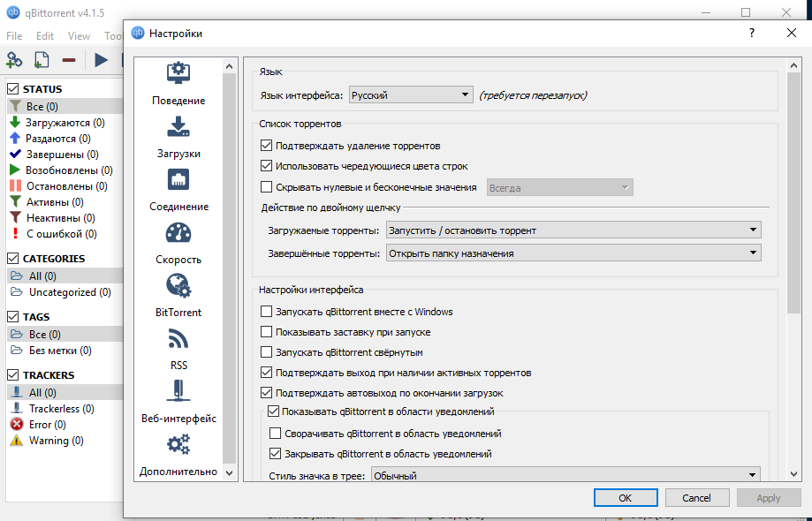Screen dimensions: 812x521
Task: Select the Загружаются downloading filter
Action: 65,123
